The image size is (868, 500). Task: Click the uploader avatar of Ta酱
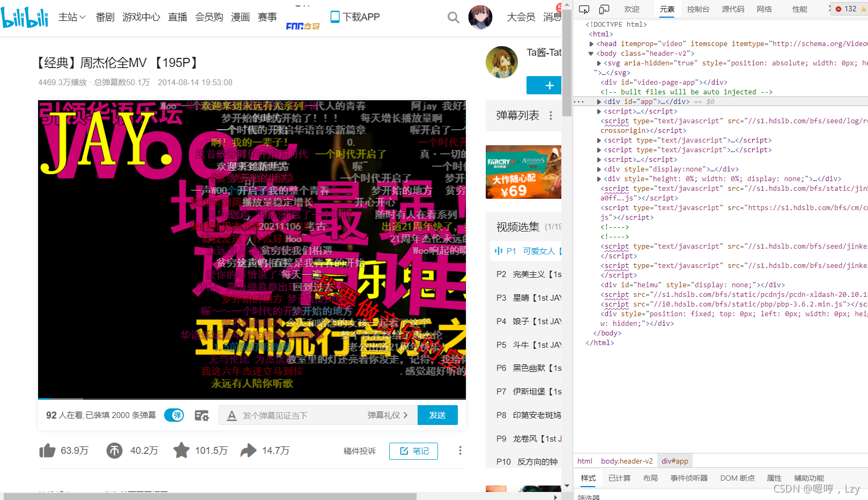(502, 62)
